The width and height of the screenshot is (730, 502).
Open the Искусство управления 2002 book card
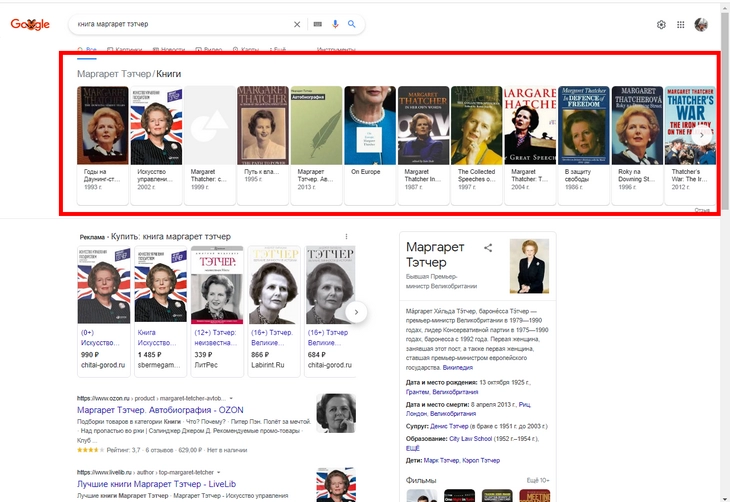(156, 145)
